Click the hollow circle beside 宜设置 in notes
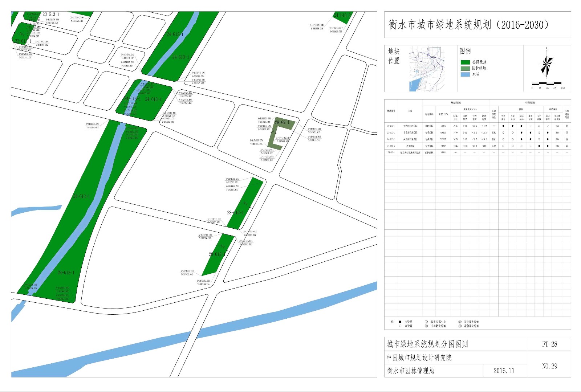The height and width of the screenshot is (392, 581). point(400,326)
